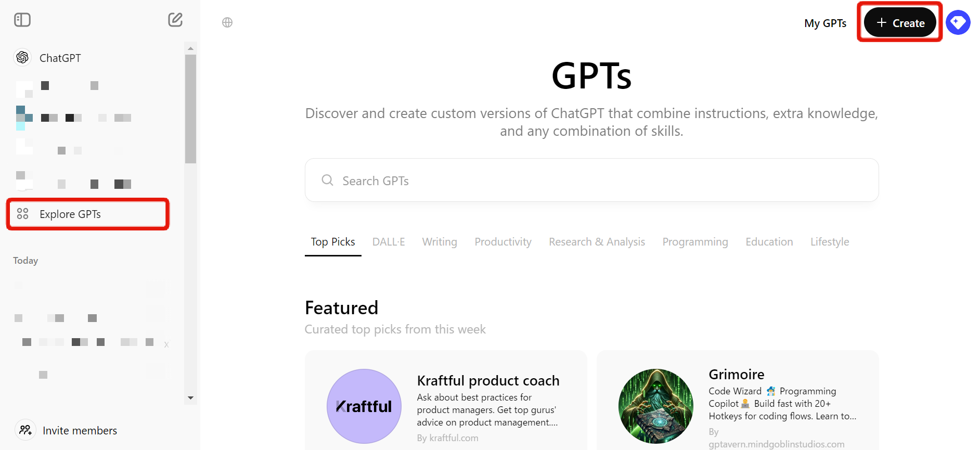The image size is (980, 450).
Task: Open ChatGPT in the sidebar
Action: [x=60, y=58]
